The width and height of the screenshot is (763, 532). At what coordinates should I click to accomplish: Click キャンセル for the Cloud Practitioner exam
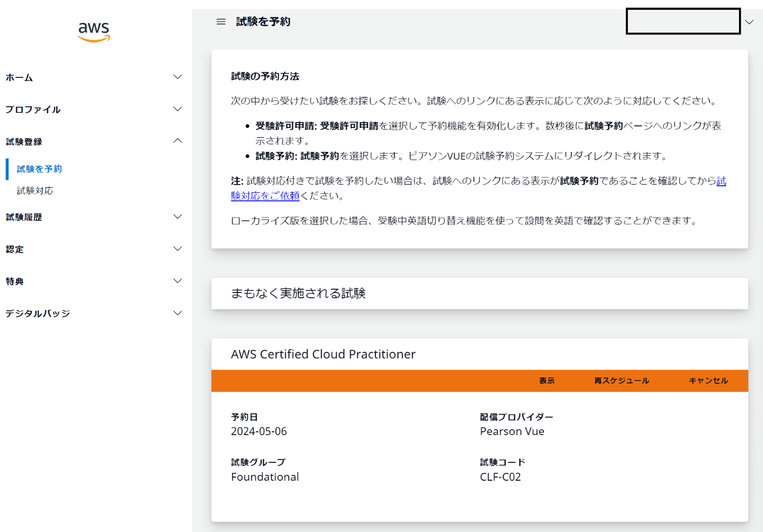click(708, 381)
